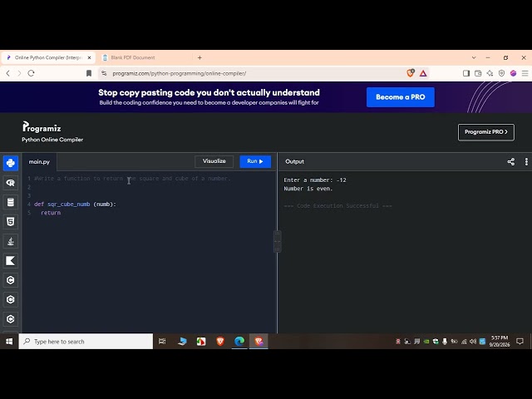532x399 pixels.
Task: Click the Visualize button
Action: tap(214, 161)
